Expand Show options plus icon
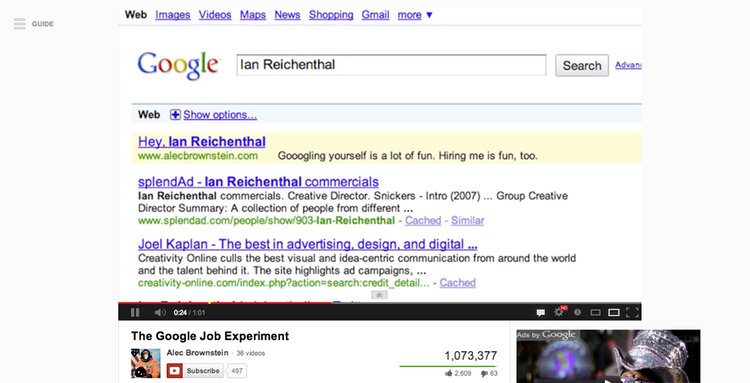The image size is (750, 383). pos(176,115)
